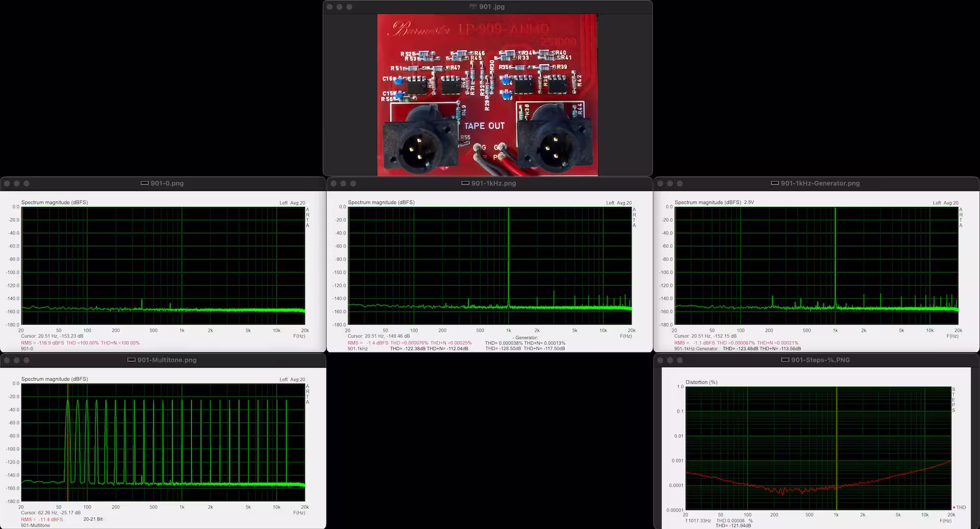The image size is (980, 529).
Task: Click the yellow cursor line in Multitone plot
Action: (x=68, y=442)
